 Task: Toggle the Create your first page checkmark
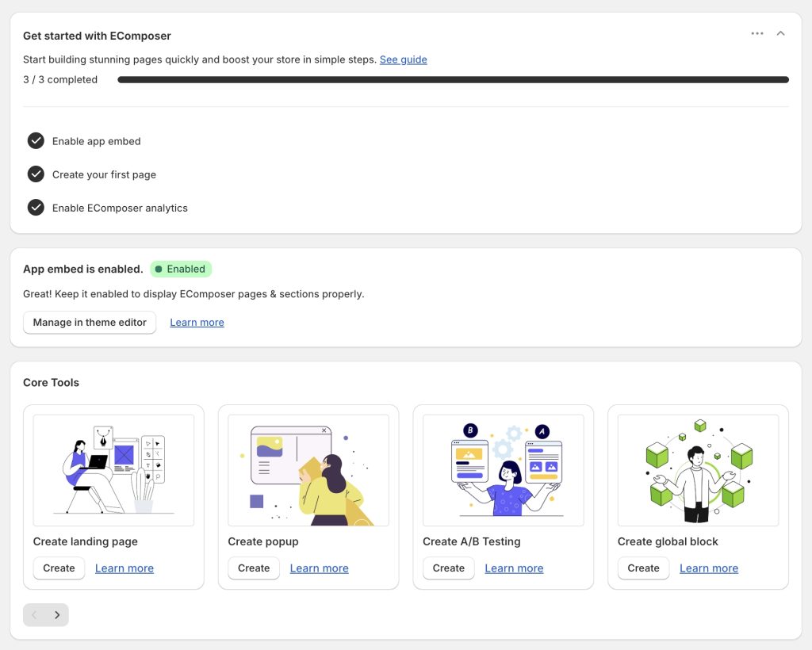coord(36,174)
